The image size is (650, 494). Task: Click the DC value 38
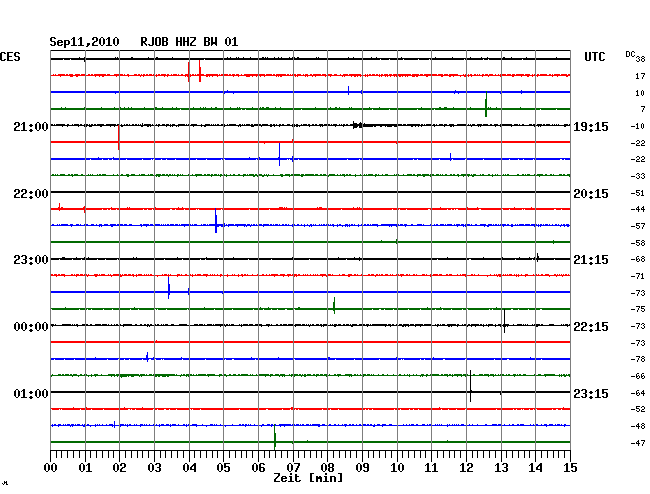pos(640,59)
